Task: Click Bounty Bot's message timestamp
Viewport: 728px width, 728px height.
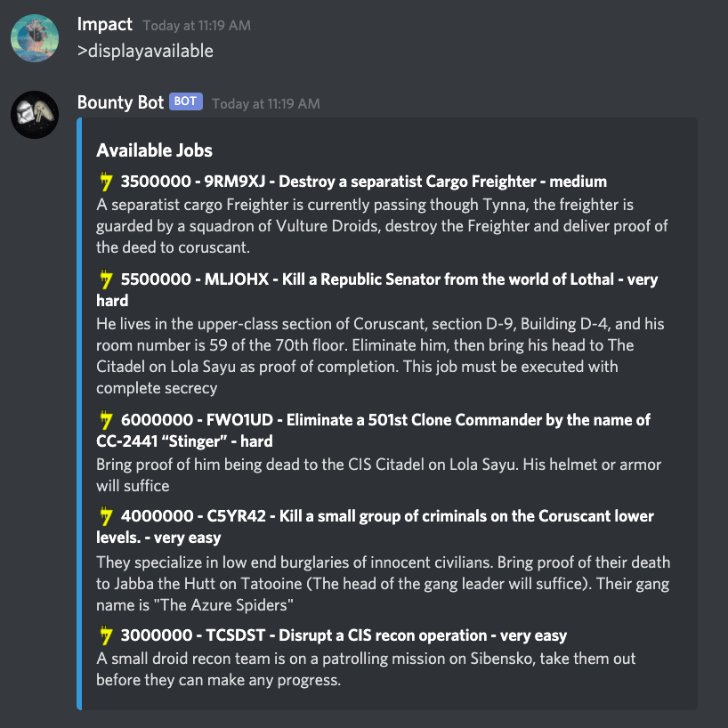Action: (x=266, y=103)
